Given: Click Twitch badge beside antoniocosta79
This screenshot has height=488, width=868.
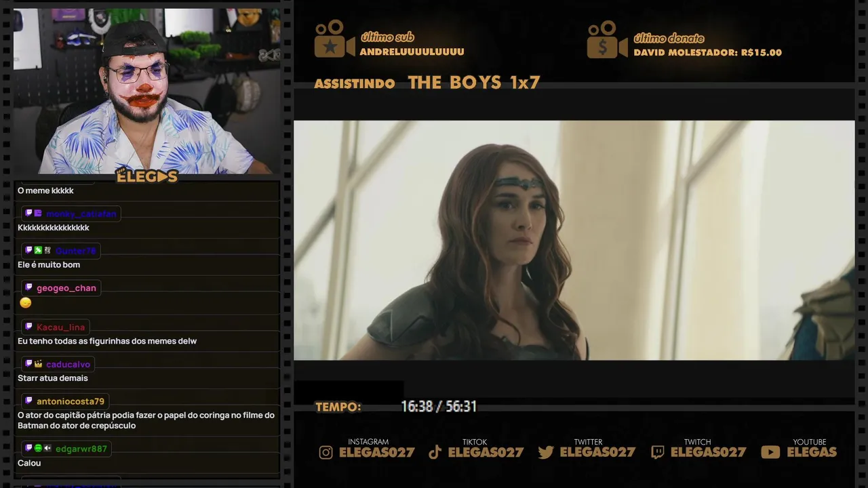Looking at the screenshot, I should pos(28,401).
